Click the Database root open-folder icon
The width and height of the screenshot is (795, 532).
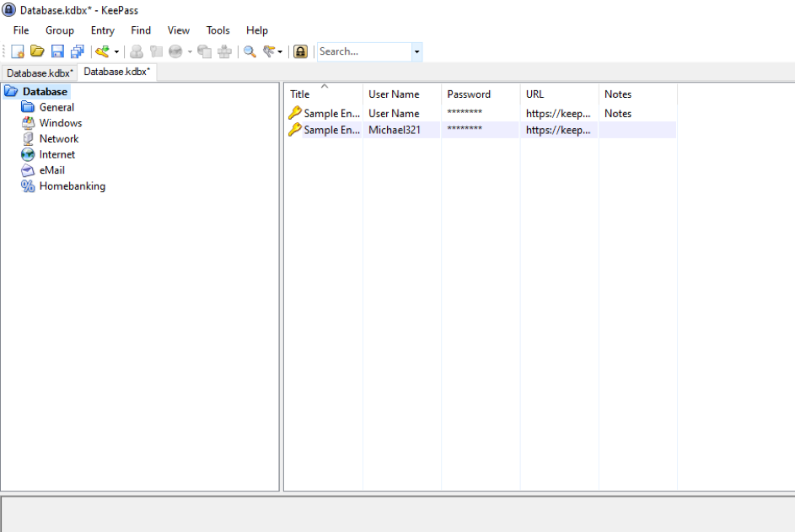coord(11,92)
